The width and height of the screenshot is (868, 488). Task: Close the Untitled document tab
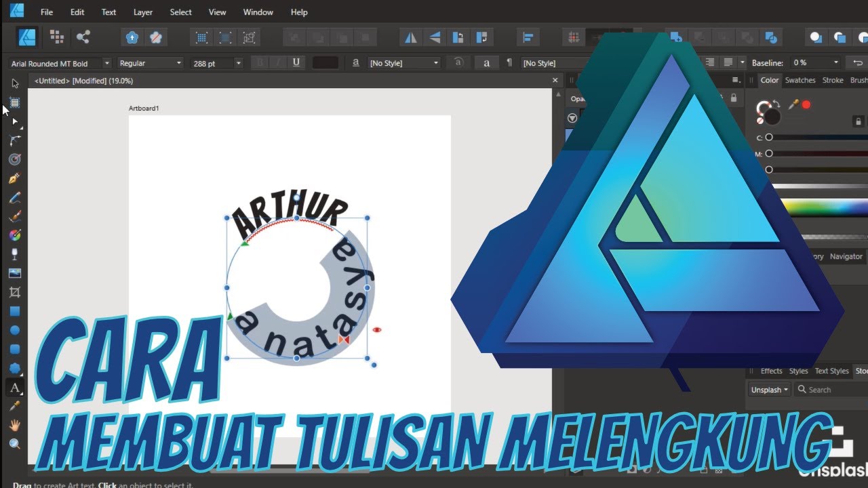[556, 81]
